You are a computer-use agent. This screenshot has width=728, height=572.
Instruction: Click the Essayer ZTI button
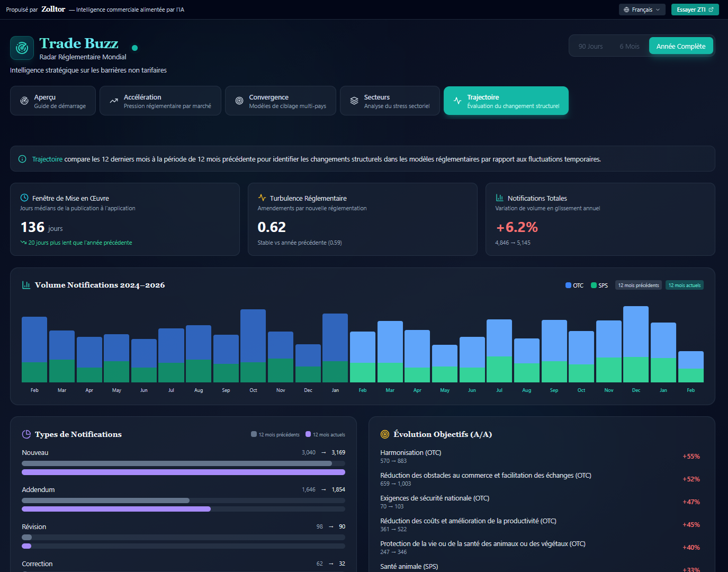(695, 9)
